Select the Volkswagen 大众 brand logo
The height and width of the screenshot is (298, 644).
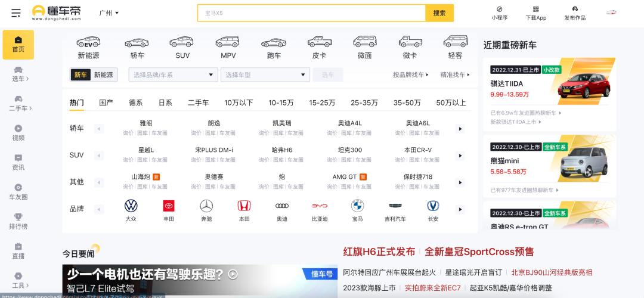pyautogui.click(x=131, y=206)
